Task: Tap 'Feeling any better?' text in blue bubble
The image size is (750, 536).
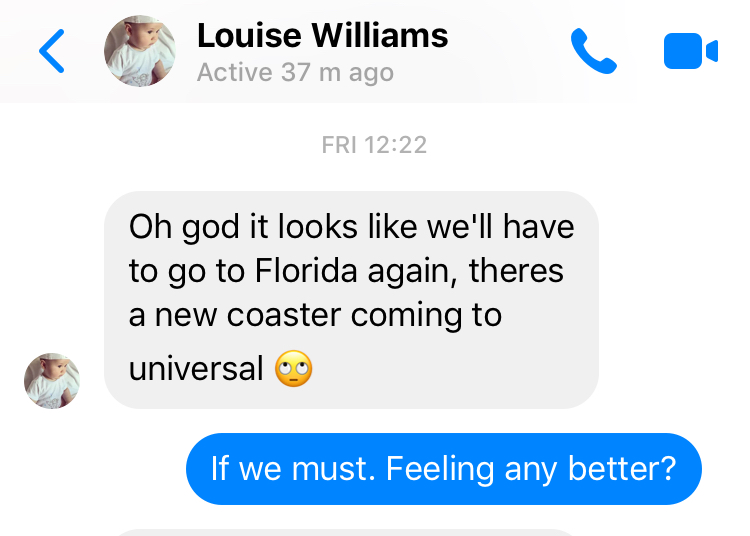Action: click(531, 469)
